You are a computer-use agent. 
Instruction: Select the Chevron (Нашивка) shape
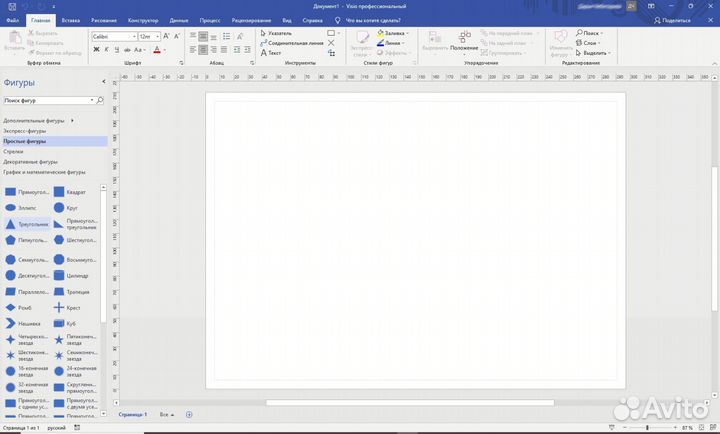coord(23,324)
